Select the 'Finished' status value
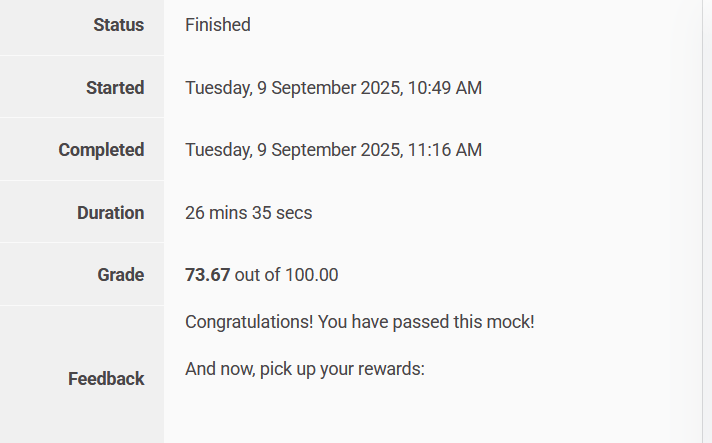The image size is (712, 443). click(x=217, y=25)
